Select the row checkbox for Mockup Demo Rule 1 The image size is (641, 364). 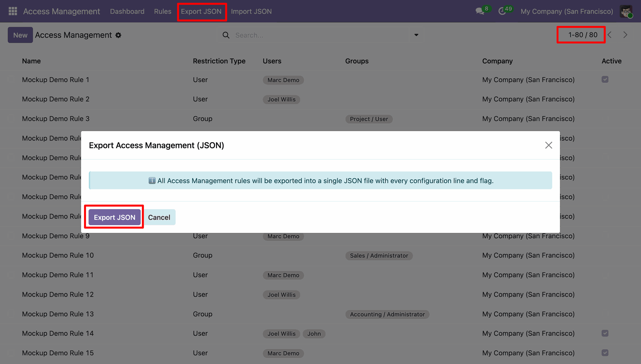pyautogui.click(x=11, y=79)
